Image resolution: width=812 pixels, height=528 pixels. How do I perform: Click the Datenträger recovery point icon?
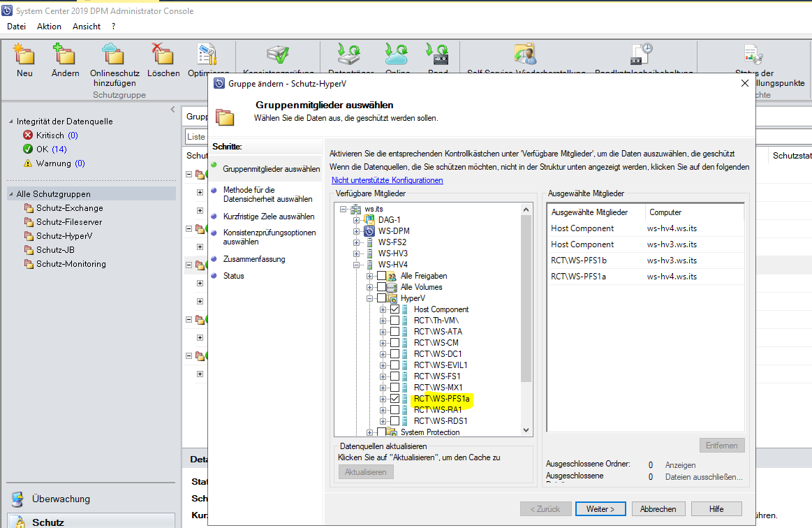349,54
